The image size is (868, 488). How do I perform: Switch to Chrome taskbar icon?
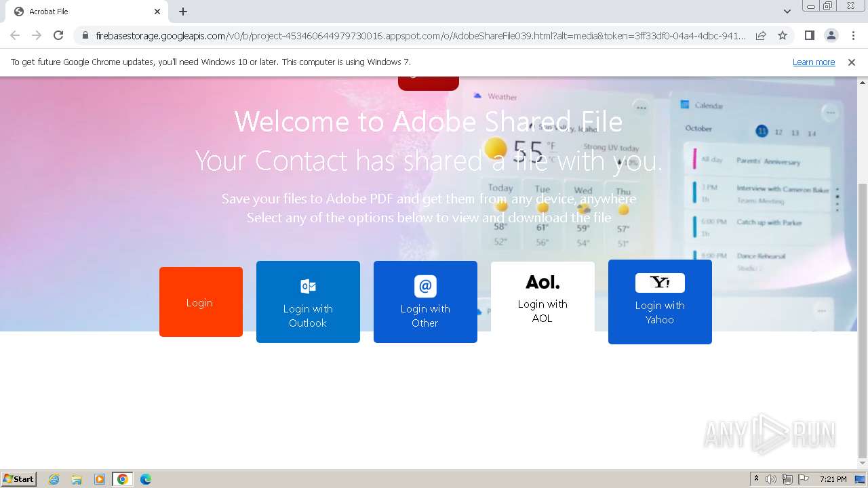click(123, 479)
